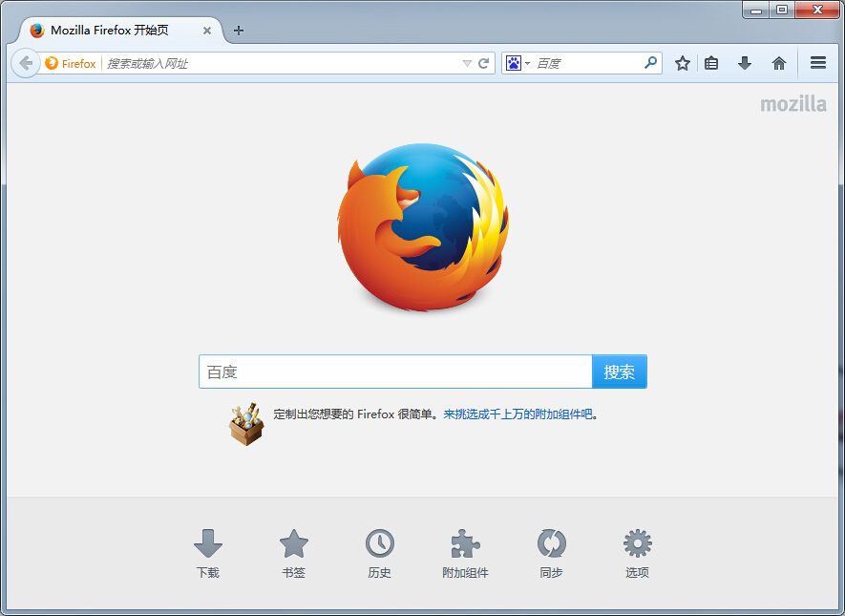Screen dimensions: 845x616
Task: Click inside the 百度 search input field
Action: 382,372
